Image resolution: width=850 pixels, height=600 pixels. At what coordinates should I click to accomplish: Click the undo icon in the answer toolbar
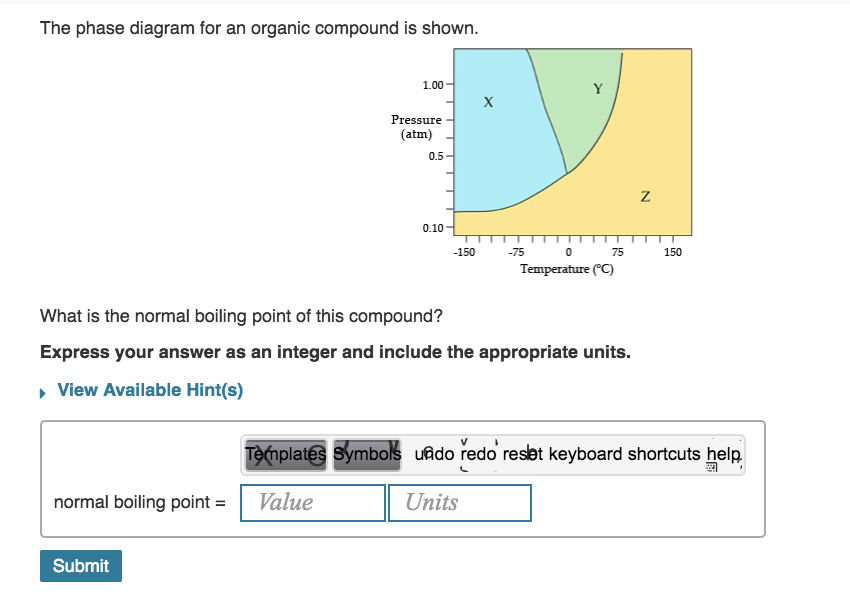[x=427, y=455]
